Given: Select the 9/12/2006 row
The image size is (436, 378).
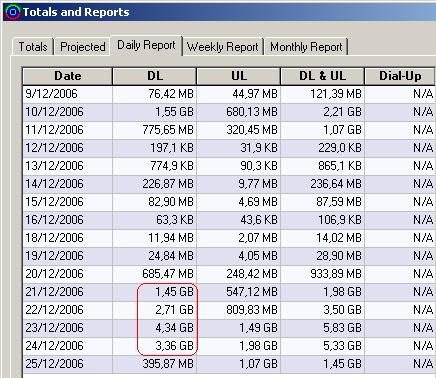Looking at the screenshot, I should click(229, 94).
